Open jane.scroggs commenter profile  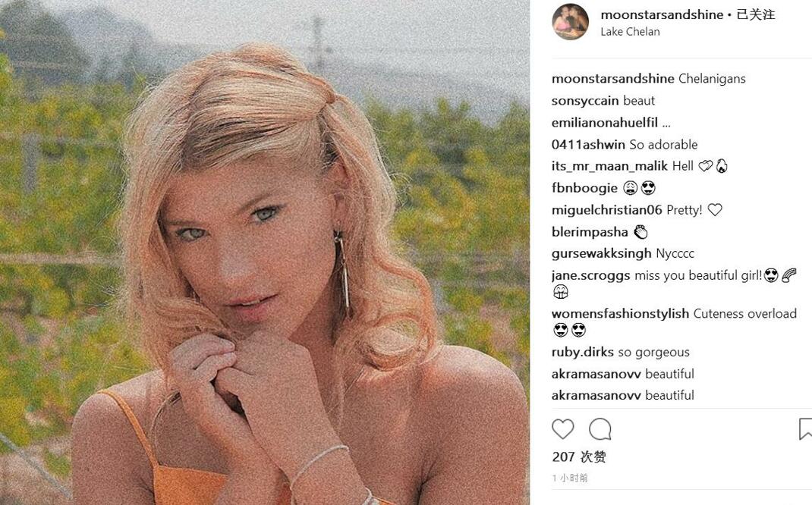click(591, 275)
